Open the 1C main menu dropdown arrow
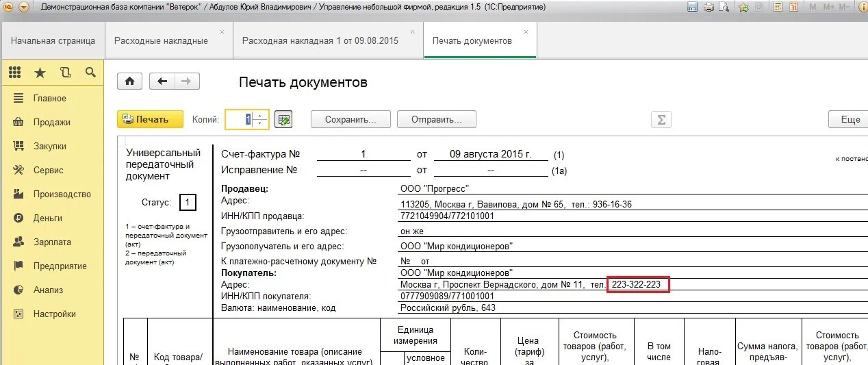Screen dimensions: 868x365 [24, 7]
